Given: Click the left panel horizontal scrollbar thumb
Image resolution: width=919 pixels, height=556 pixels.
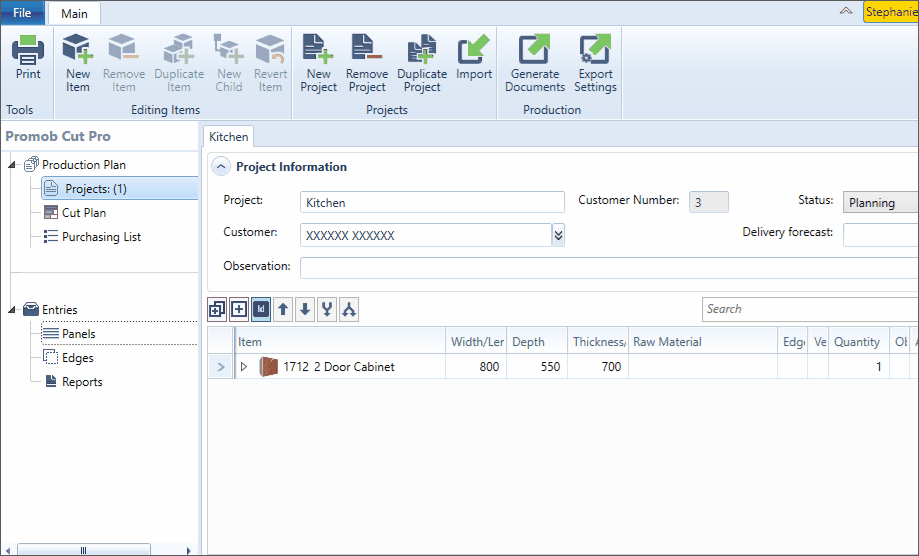Looking at the screenshot, I should tap(83, 550).
